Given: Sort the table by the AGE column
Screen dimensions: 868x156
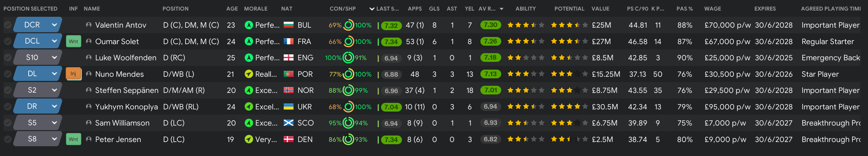Looking at the screenshot, I should (x=232, y=9).
